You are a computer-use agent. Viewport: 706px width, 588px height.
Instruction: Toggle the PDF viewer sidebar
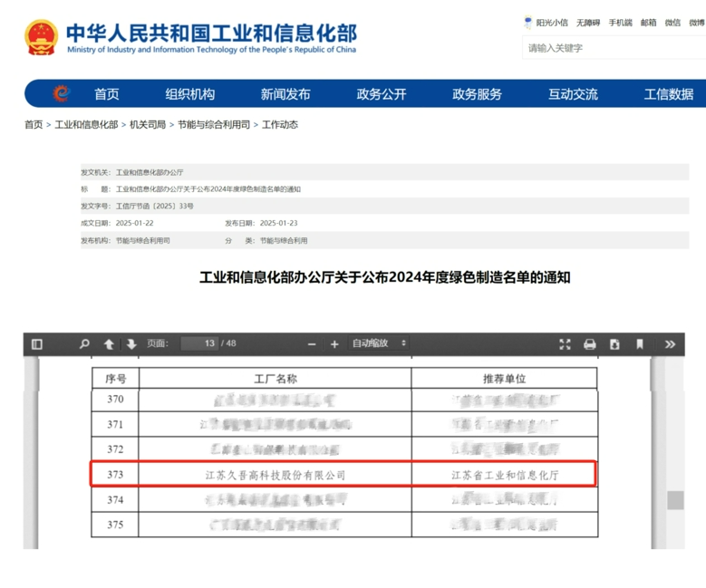coord(37,344)
